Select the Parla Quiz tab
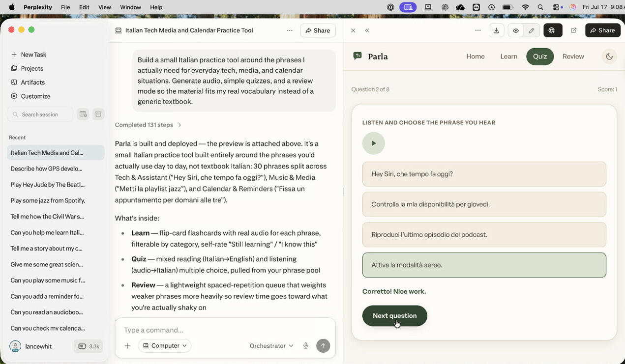625x364 pixels. 540,56
